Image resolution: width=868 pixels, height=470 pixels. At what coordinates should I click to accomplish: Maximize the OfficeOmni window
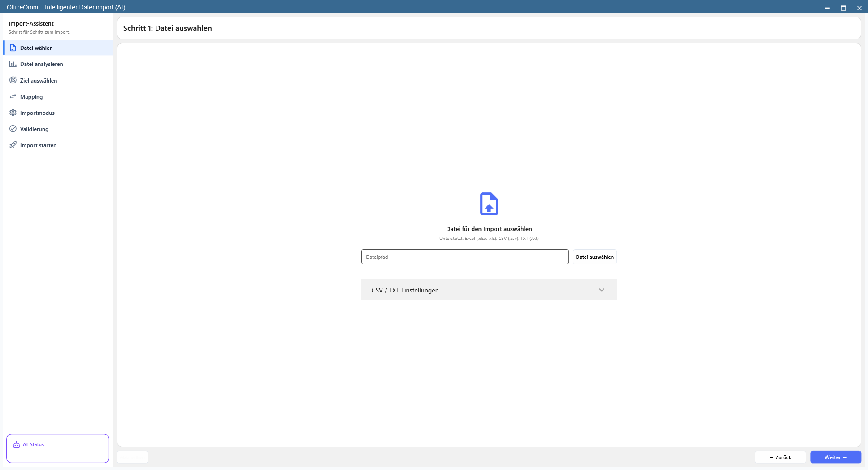[x=843, y=8]
